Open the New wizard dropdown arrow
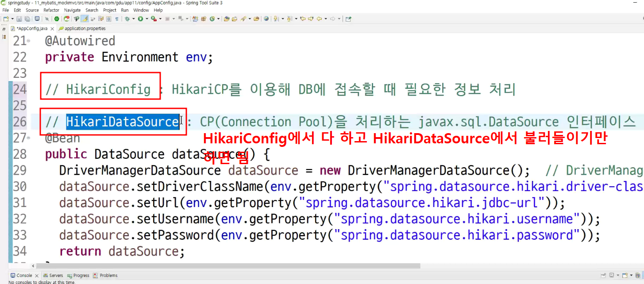 pos(12,19)
